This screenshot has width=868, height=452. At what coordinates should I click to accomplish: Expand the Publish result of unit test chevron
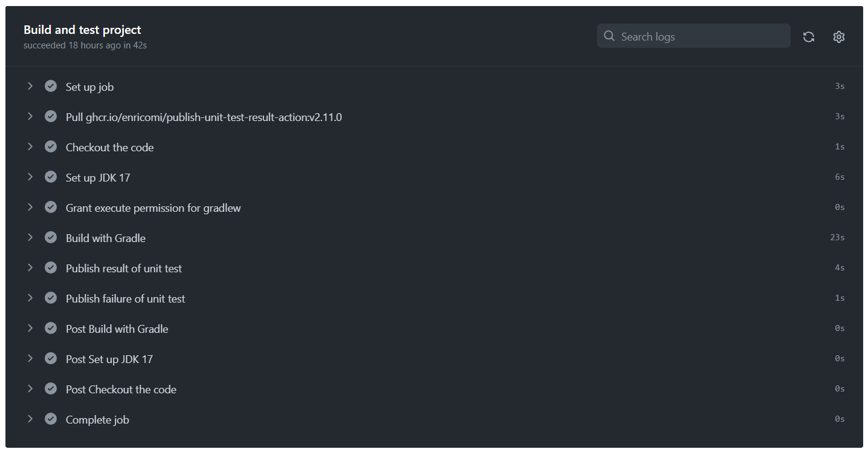point(30,267)
